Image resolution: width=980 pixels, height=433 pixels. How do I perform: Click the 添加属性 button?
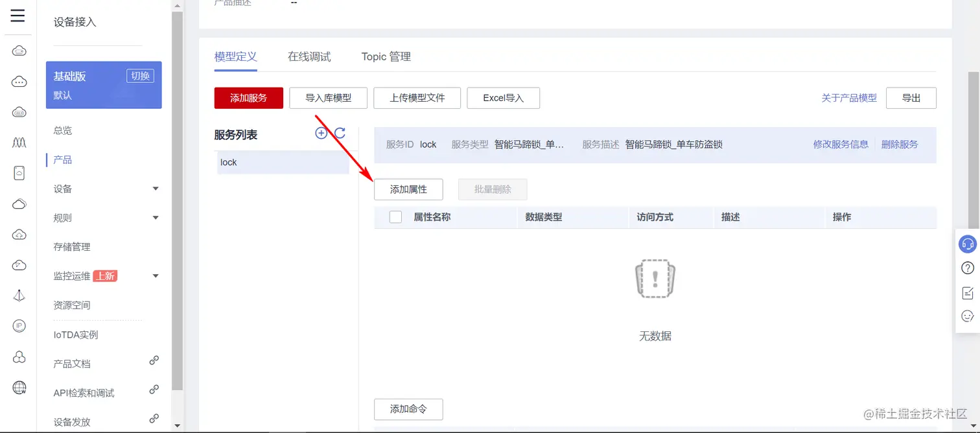click(x=409, y=189)
